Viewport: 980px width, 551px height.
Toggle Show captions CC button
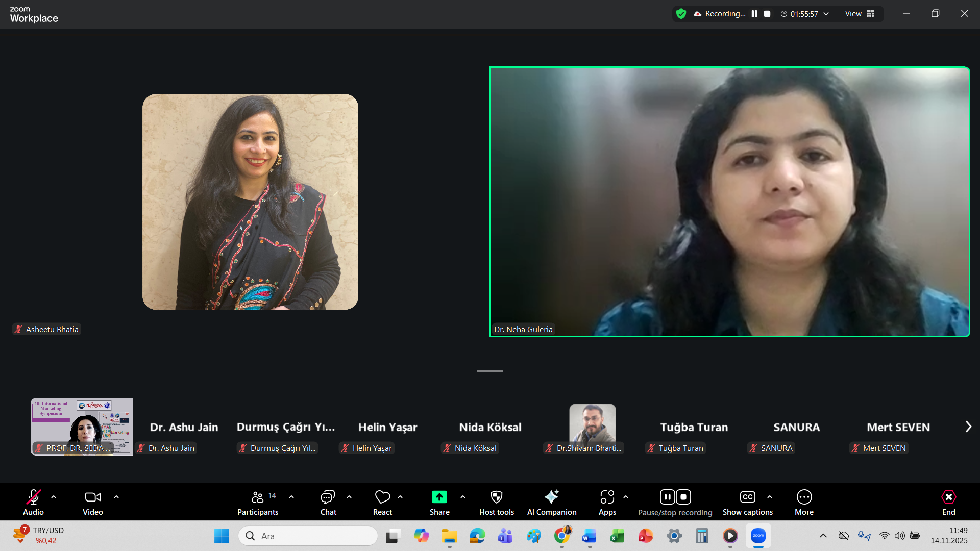[747, 497]
